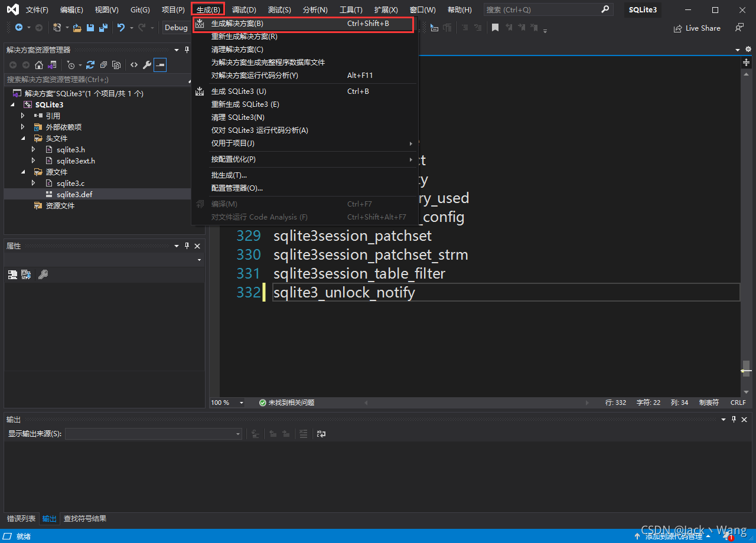Click Sync with Active Document icon
The height and width of the screenshot is (543, 756).
tap(90, 65)
